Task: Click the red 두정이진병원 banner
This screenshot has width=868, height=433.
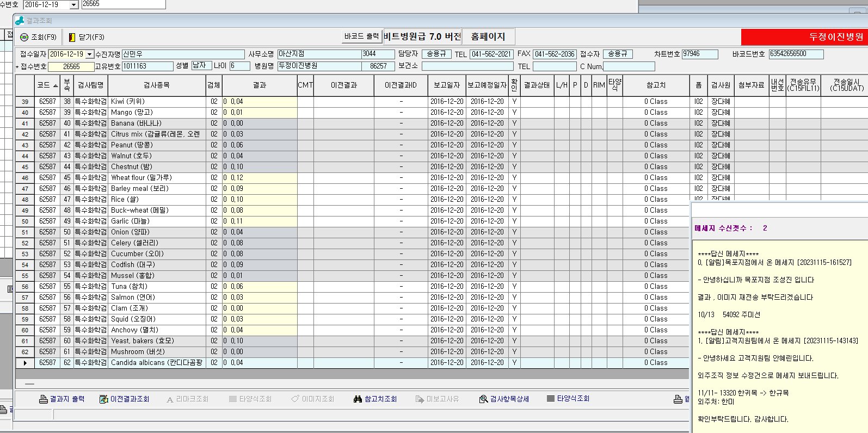Action: click(804, 37)
